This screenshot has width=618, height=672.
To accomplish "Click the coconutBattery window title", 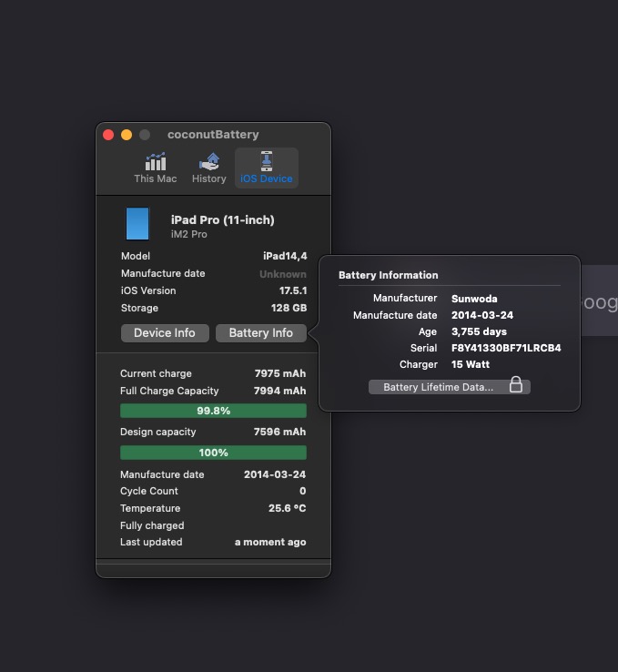I will tap(213, 135).
